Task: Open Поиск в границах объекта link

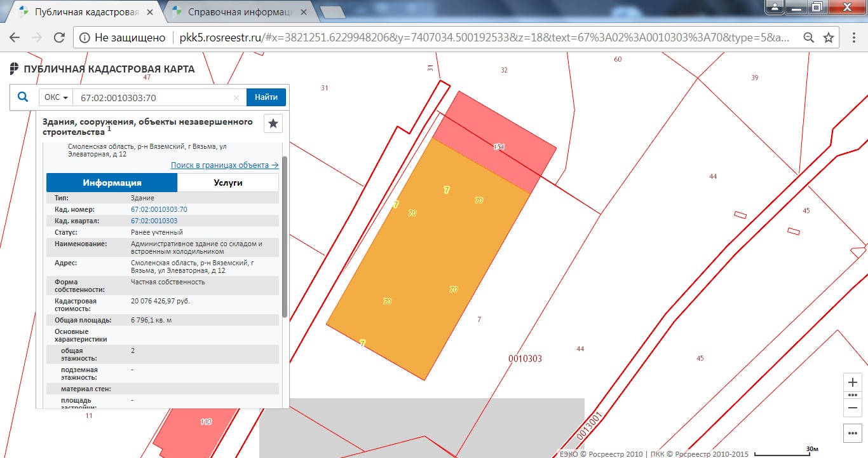Action: point(224,165)
